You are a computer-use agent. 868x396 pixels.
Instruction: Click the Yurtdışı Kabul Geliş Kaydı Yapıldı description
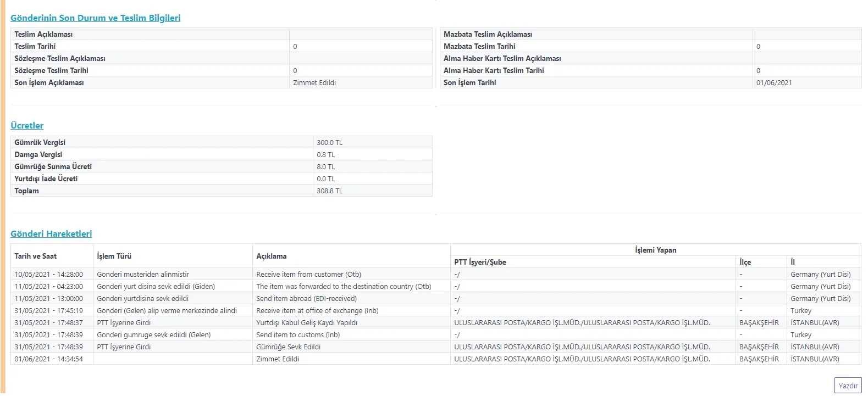tap(307, 323)
